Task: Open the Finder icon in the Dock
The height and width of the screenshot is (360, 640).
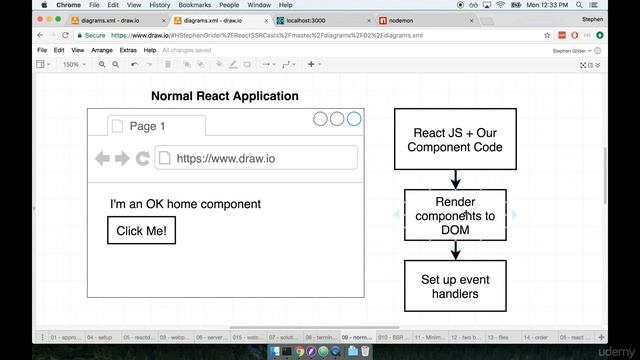Action: (275, 351)
